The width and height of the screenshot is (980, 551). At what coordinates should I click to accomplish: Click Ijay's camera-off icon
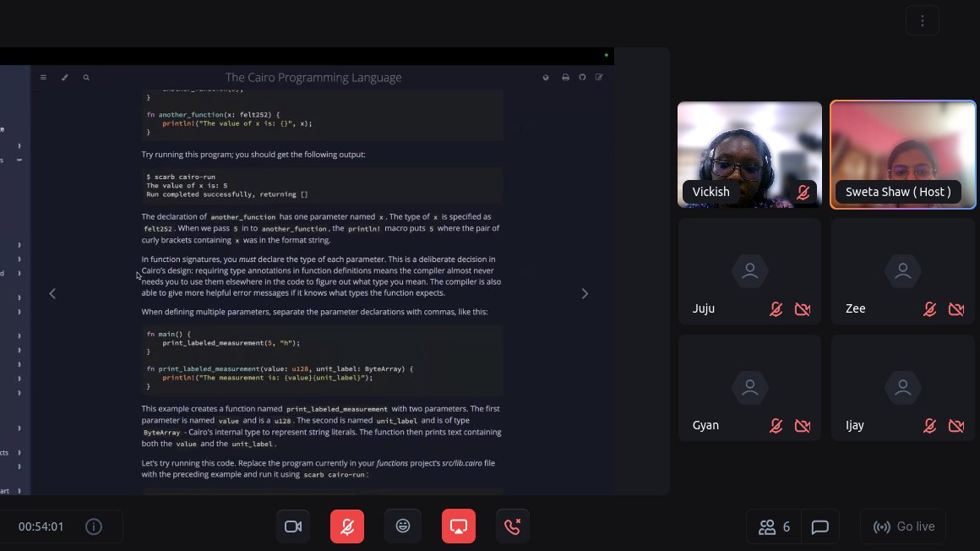(x=956, y=425)
